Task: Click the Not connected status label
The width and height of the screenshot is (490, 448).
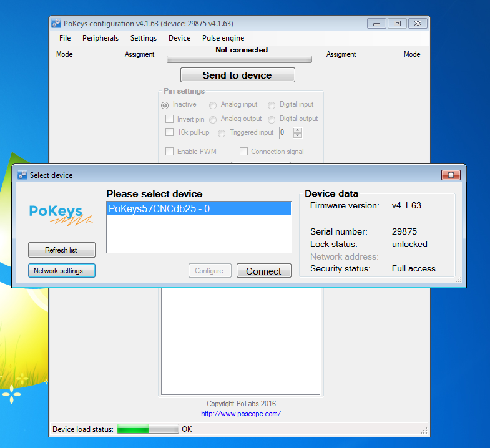Action: pyautogui.click(x=242, y=50)
